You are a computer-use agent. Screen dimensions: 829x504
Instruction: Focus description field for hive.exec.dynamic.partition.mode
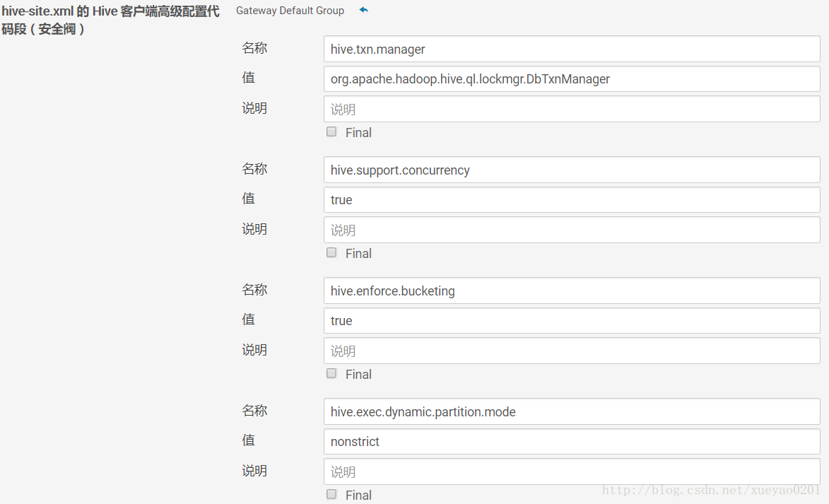(x=571, y=472)
